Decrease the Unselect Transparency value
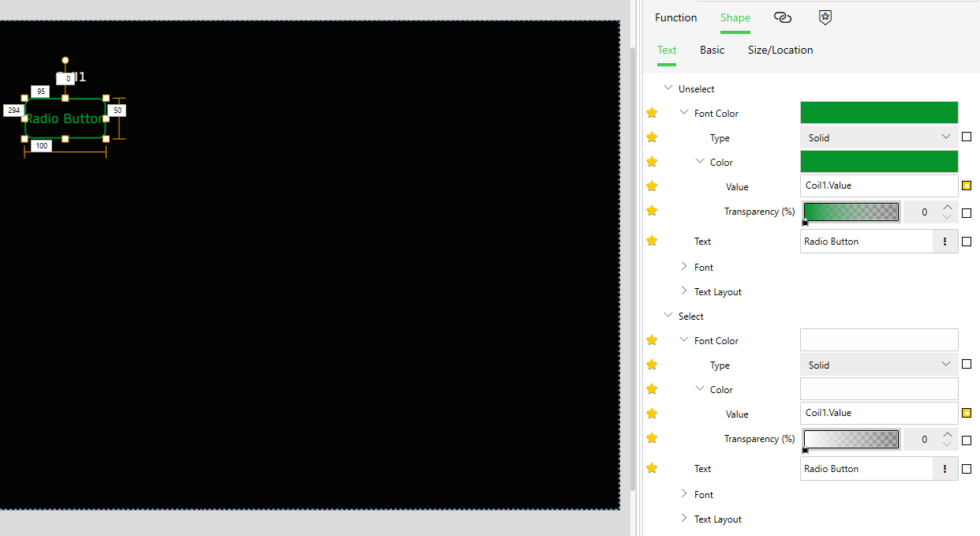 (x=948, y=217)
